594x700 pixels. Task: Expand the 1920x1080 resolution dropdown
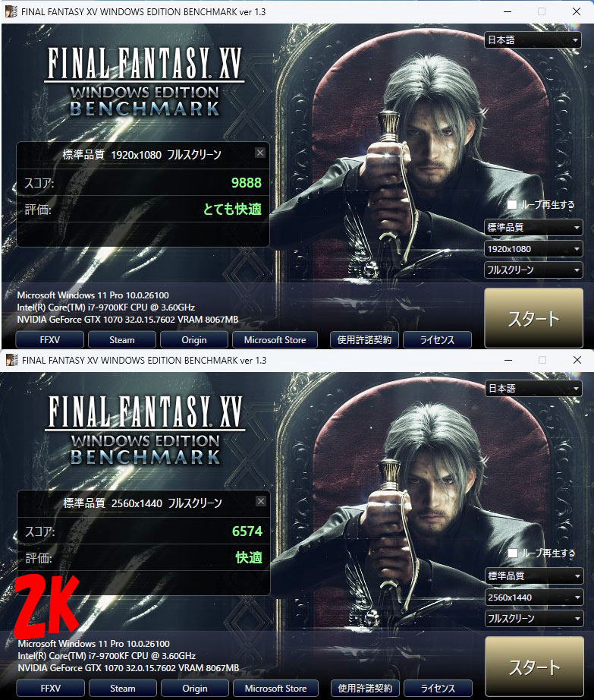tap(534, 249)
